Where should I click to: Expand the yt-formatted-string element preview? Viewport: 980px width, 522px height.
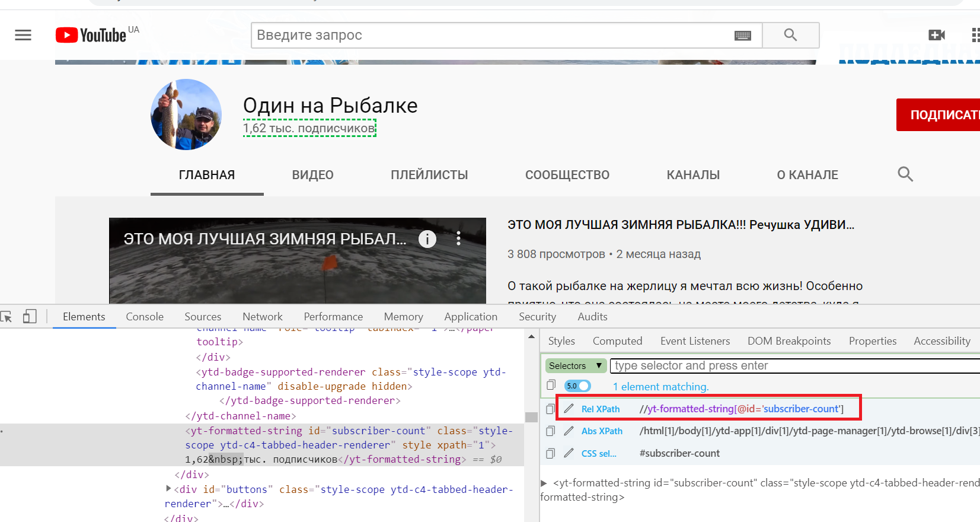tap(544, 483)
